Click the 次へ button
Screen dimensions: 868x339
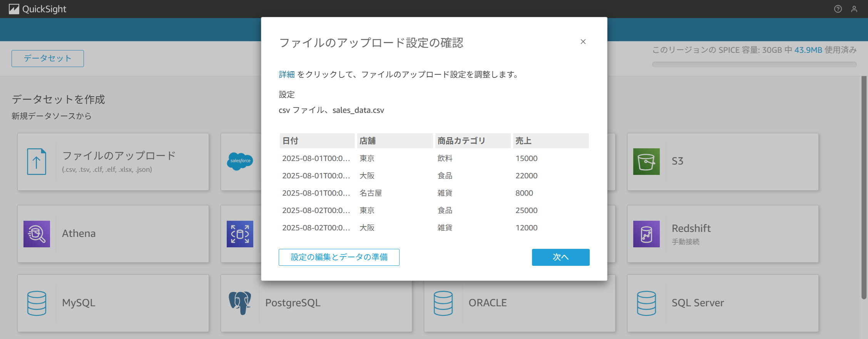(560, 257)
